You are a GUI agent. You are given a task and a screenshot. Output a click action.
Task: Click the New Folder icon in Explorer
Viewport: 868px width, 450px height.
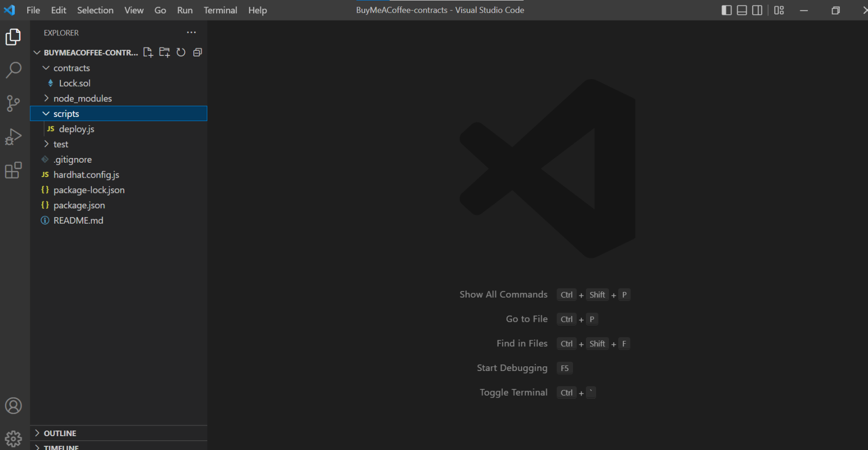pyautogui.click(x=165, y=52)
